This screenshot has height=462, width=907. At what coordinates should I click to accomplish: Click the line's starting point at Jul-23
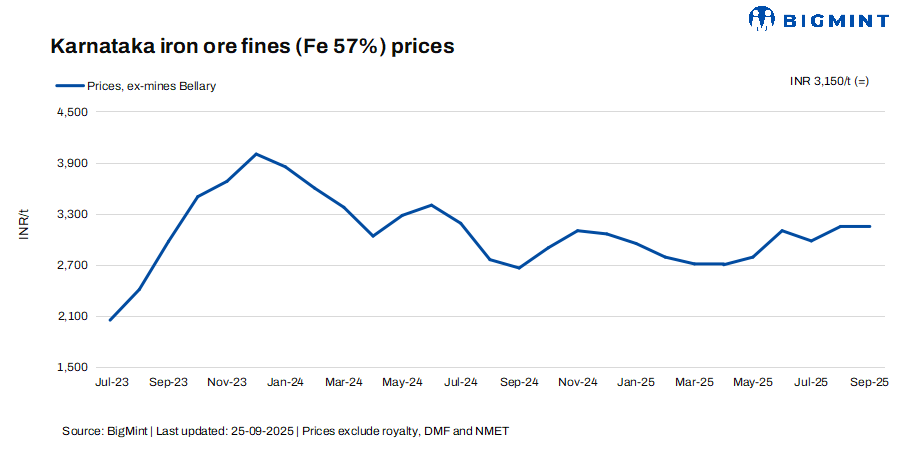[110, 320]
